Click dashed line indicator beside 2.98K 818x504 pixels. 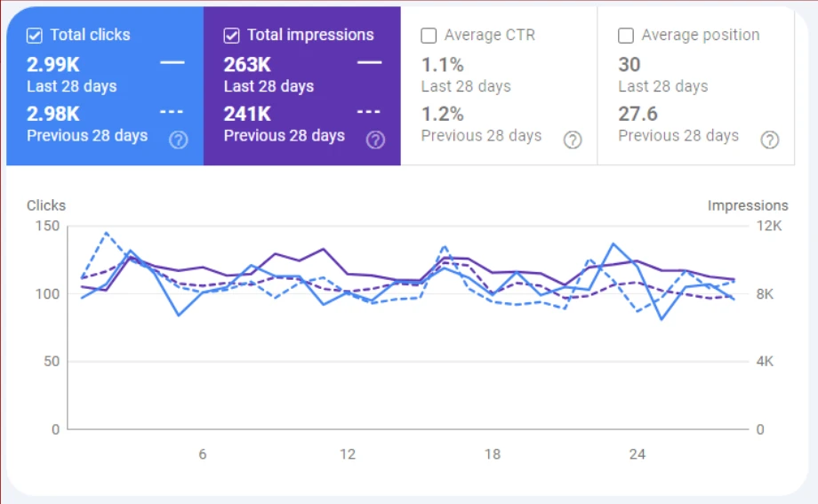(172, 112)
